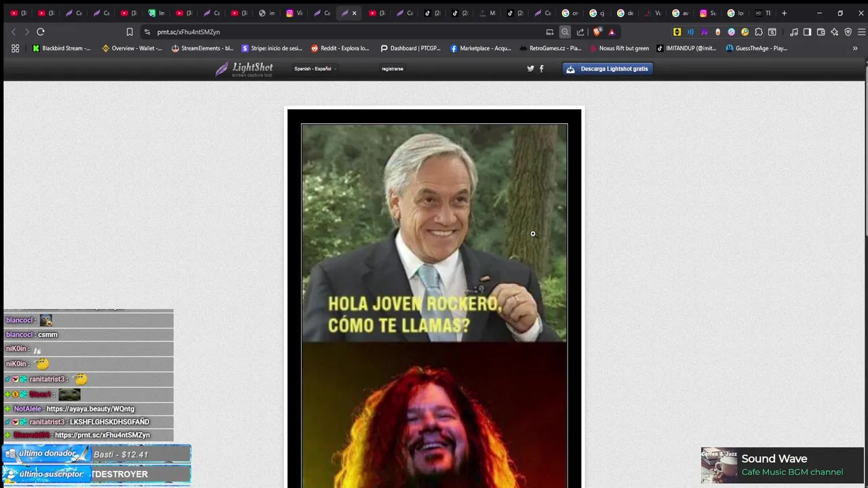Switch to the Google 'or' tab
Image resolution: width=868 pixels, height=488 pixels.
pyautogui.click(x=570, y=13)
